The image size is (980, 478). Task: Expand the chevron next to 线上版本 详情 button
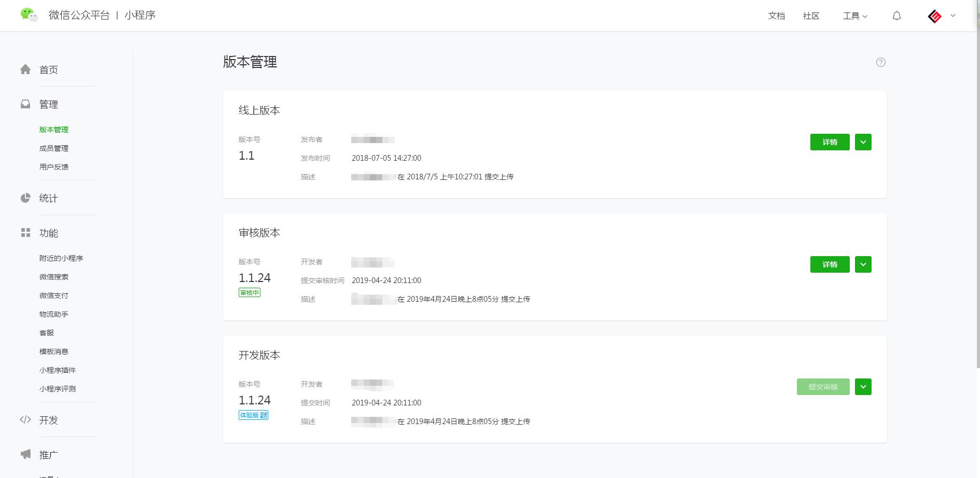863,142
